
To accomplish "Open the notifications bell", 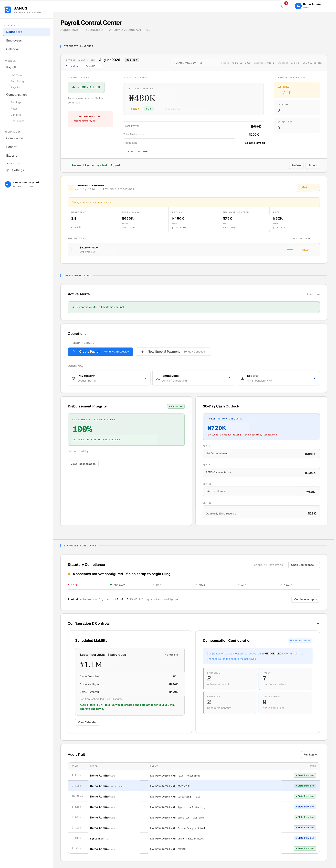I will coord(283,6).
